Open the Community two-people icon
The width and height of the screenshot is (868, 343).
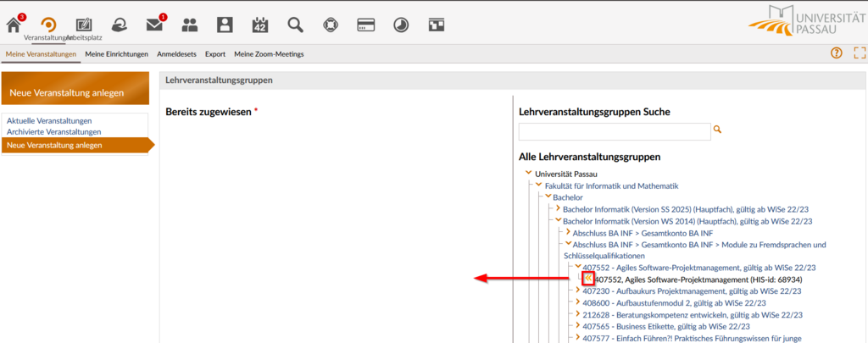[x=190, y=25]
